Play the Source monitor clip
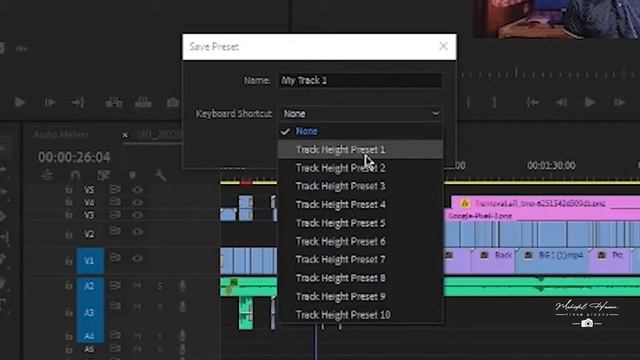 [19, 102]
